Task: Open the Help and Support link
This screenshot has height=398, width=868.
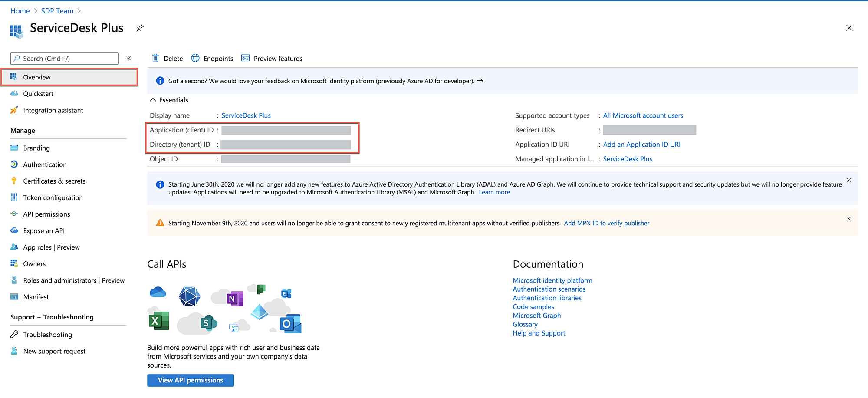Action: pyautogui.click(x=539, y=333)
